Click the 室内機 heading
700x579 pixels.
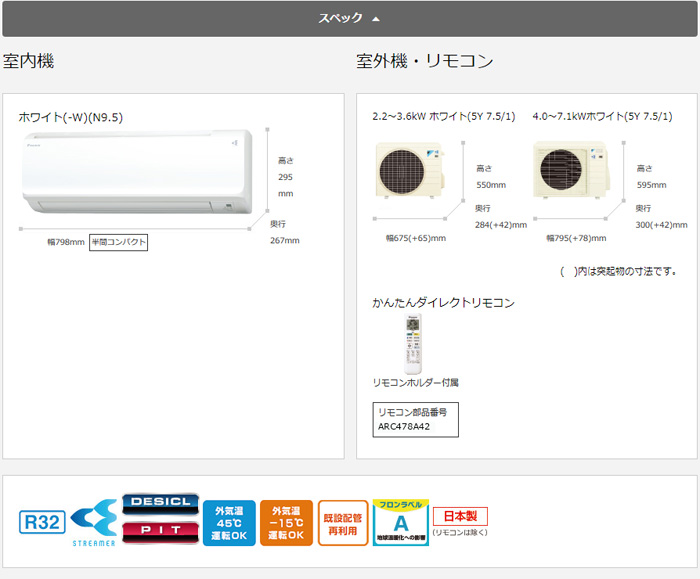[29, 61]
